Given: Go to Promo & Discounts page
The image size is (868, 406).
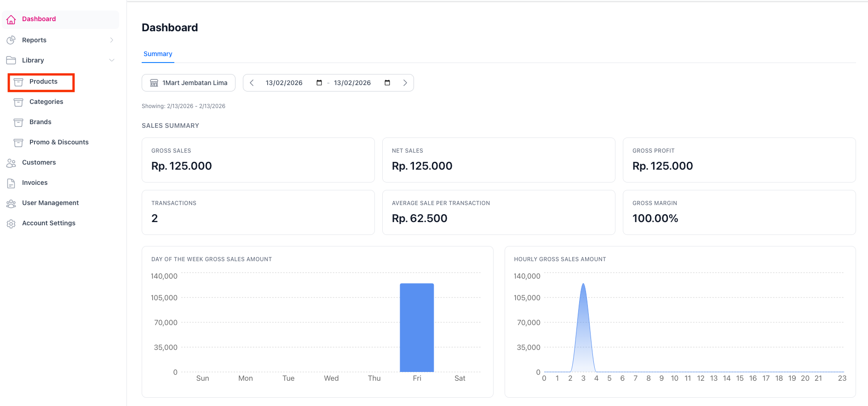Looking at the screenshot, I should coord(59,142).
